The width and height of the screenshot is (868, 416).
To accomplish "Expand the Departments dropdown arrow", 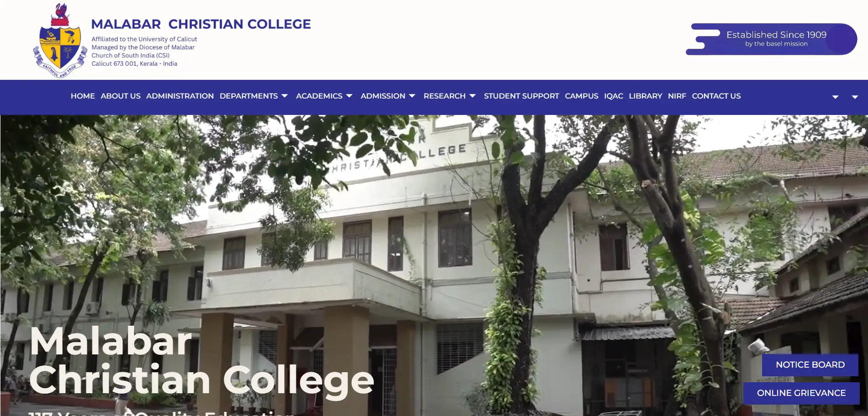I will (284, 96).
